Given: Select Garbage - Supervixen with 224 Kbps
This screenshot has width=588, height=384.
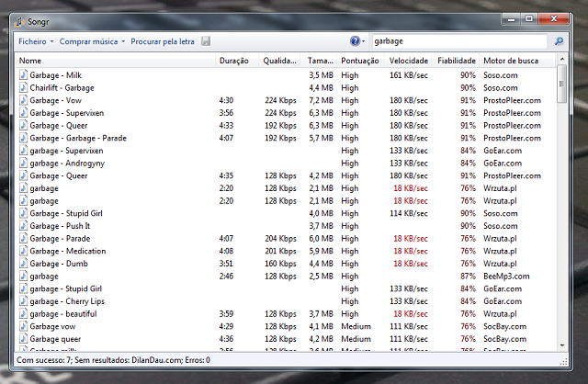Looking at the screenshot, I should tap(67, 113).
